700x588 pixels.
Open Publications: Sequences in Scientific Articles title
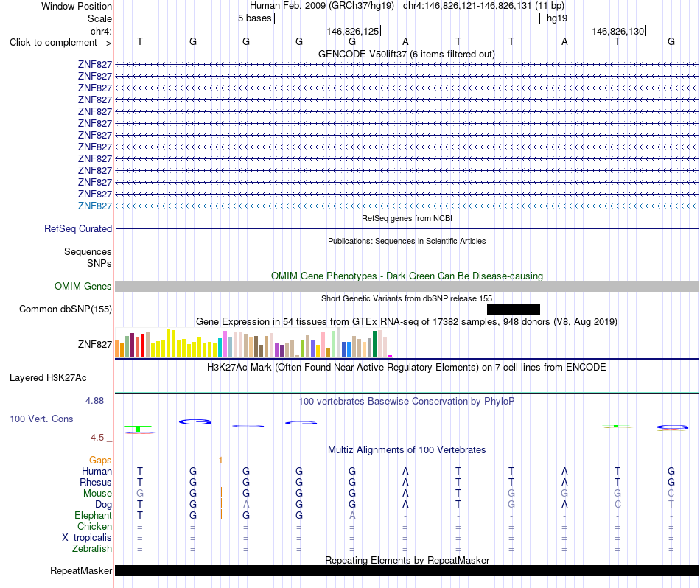coord(407,241)
